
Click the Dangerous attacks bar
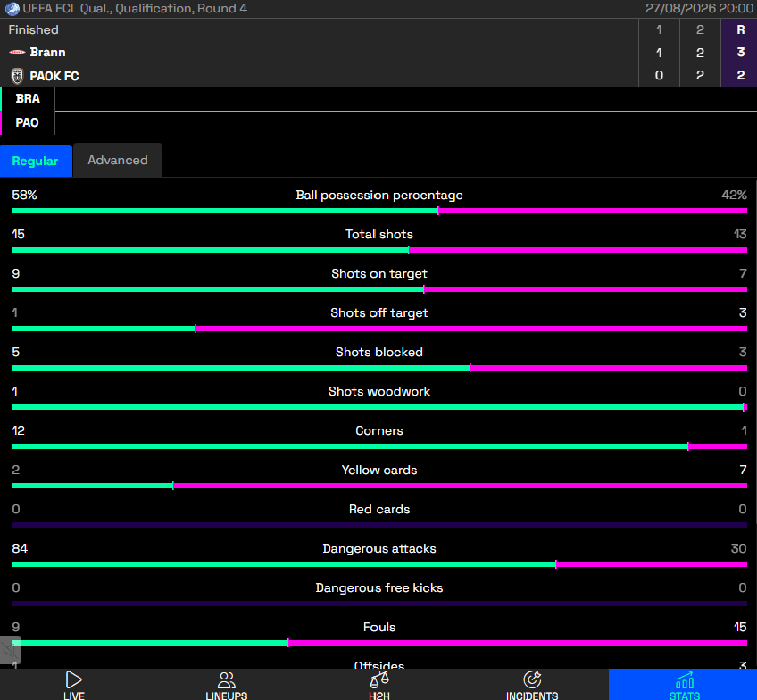pyautogui.click(x=379, y=564)
